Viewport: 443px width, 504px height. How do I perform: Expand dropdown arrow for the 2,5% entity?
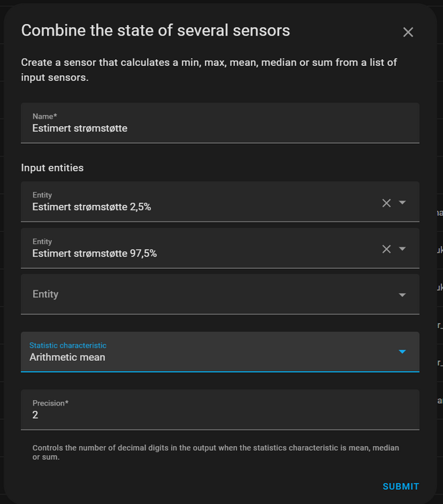[403, 202]
